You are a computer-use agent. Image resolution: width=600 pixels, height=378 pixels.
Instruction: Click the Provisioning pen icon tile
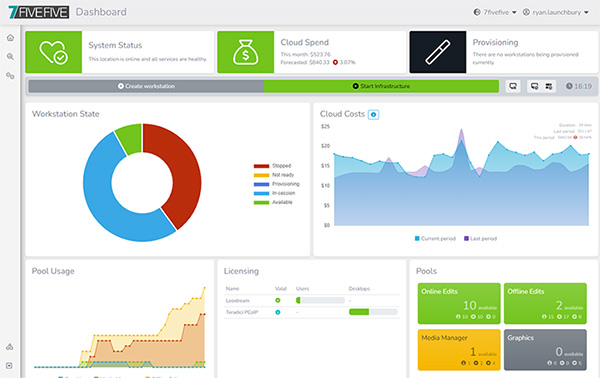(438, 52)
